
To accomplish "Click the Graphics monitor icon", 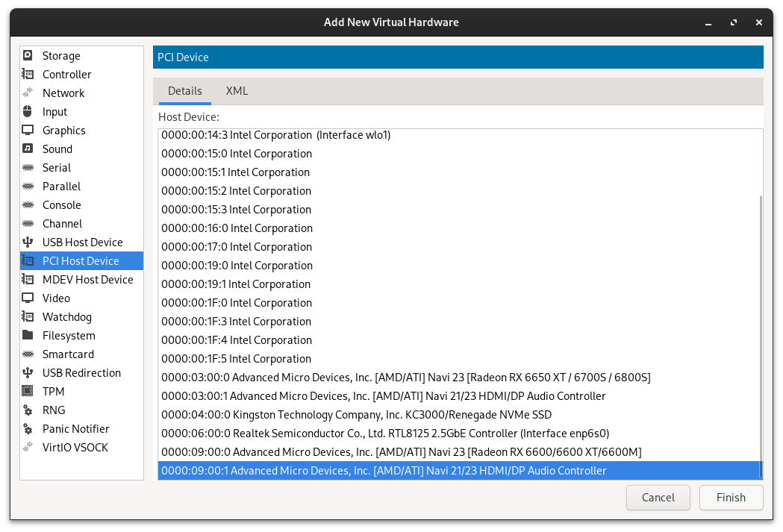I will click(x=28, y=131).
